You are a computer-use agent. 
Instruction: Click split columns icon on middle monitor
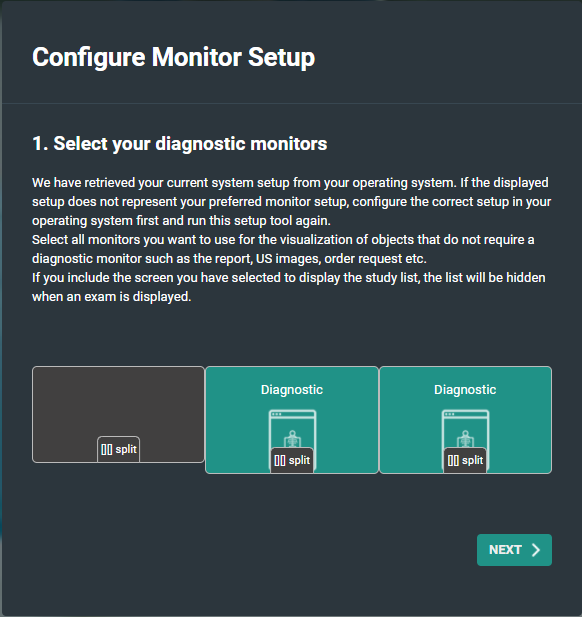coord(280,460)
